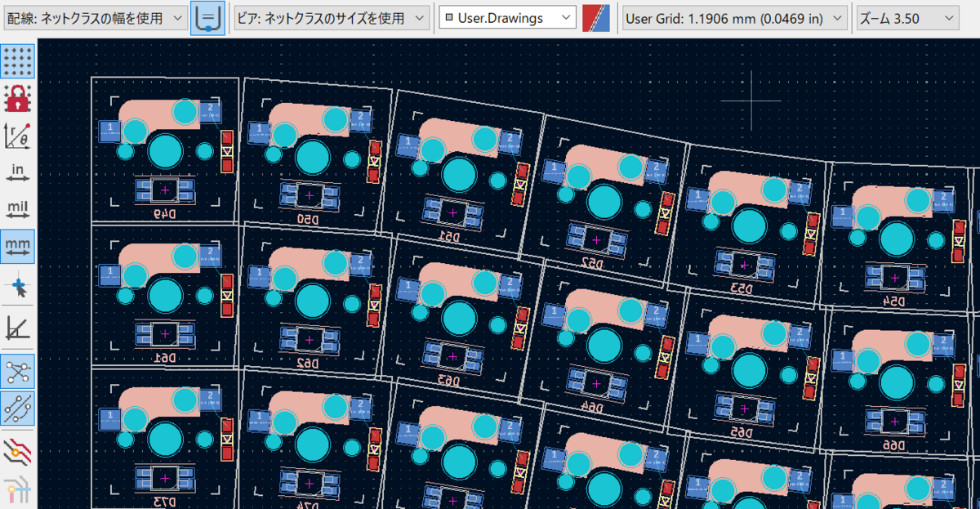Select the D52 reference label
This screenshot has height=509, width=980.
(594, 263)
